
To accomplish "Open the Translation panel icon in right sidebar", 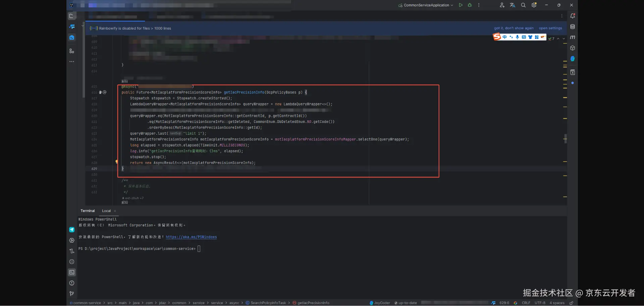I will point(573,73).
